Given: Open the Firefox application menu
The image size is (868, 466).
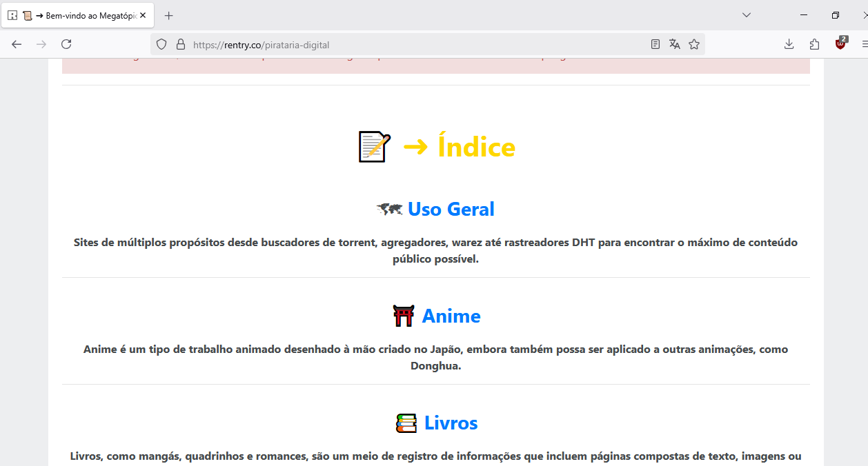Looking at the screenshot, I should [864, 44].
